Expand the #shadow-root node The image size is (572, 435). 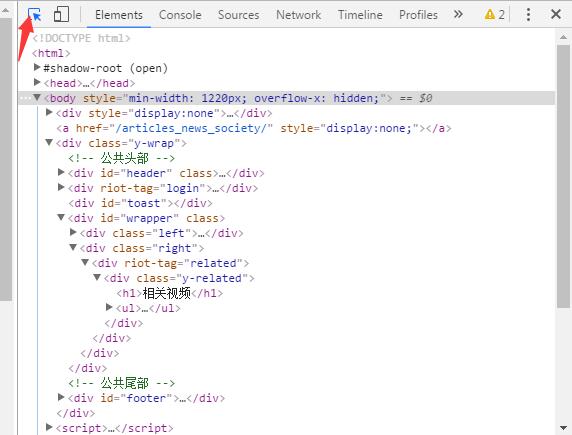coord(37,67)
